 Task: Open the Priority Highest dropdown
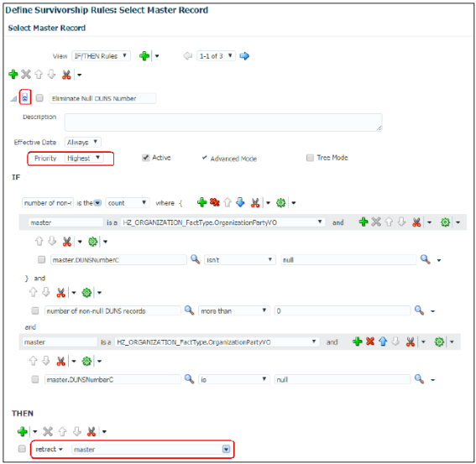[x=84, y=158]
